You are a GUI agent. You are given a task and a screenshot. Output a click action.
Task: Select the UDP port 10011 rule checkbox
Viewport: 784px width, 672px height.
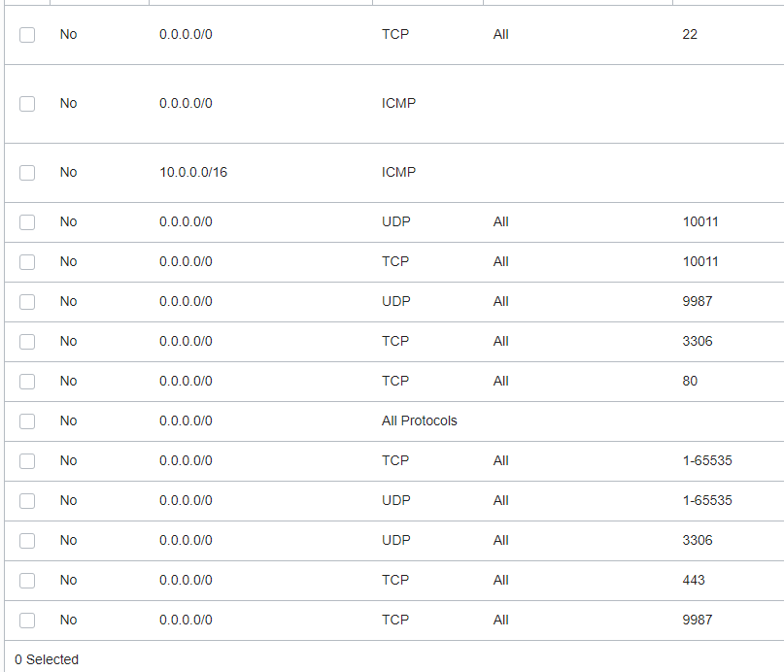click(27, 222)
